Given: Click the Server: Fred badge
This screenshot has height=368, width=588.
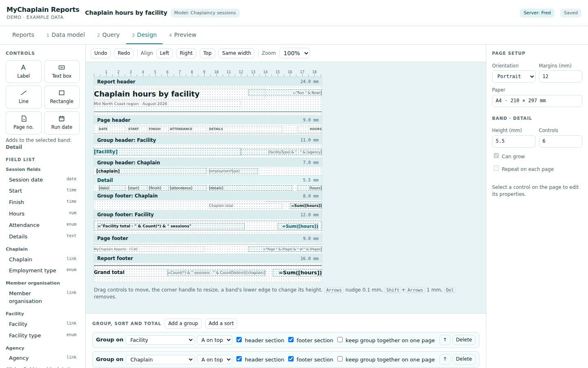Looking at the screenshot, I should 537,13.
